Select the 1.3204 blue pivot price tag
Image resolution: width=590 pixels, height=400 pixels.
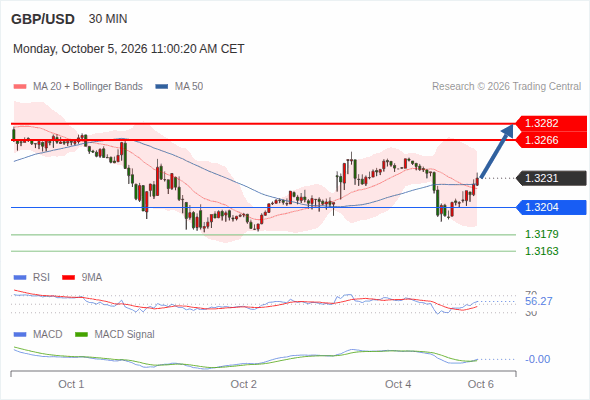(x=551, y=207)
